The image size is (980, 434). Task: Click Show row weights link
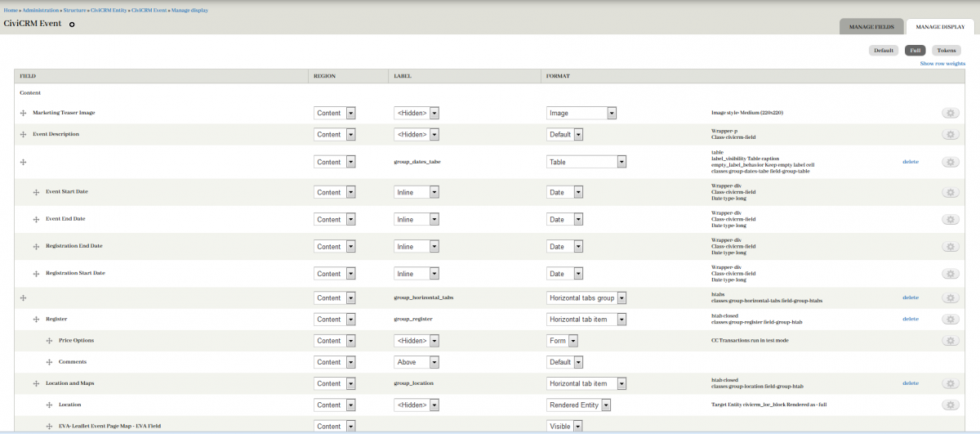pyautogui.click(x=942, y=63)
